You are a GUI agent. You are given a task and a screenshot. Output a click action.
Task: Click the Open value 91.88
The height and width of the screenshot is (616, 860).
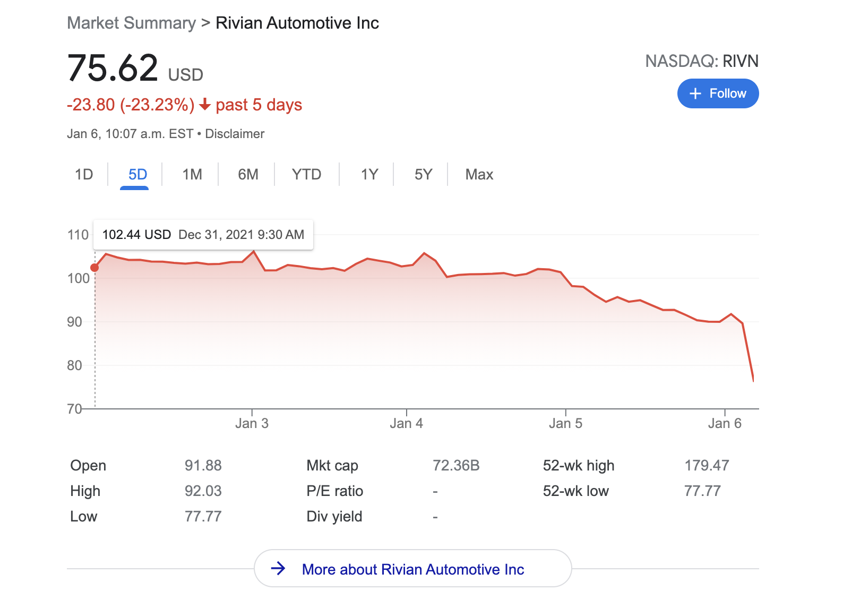(x=203, y=465)
